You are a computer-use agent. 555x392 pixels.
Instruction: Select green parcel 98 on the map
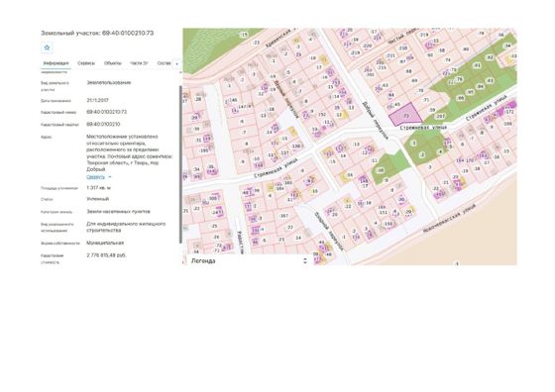tap(381, 170)
